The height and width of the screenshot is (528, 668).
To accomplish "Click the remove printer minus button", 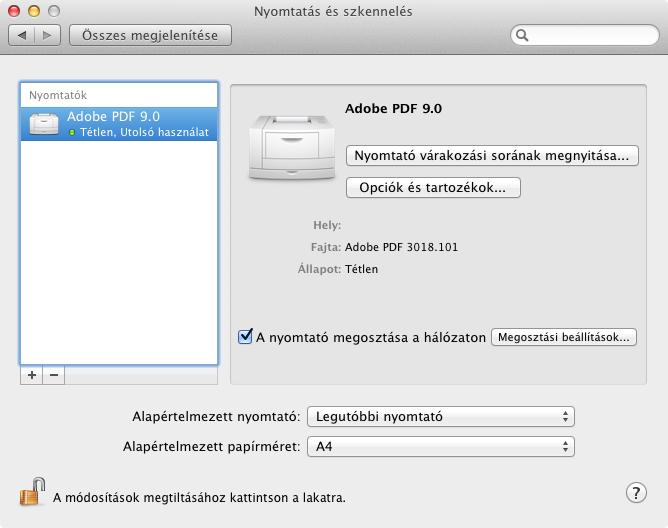I will pos(54,375).
